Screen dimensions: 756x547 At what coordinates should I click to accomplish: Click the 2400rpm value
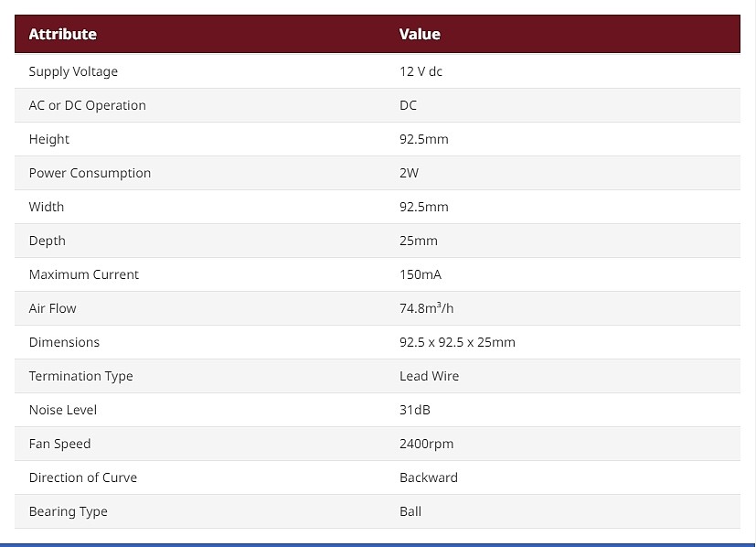(426, 444)
